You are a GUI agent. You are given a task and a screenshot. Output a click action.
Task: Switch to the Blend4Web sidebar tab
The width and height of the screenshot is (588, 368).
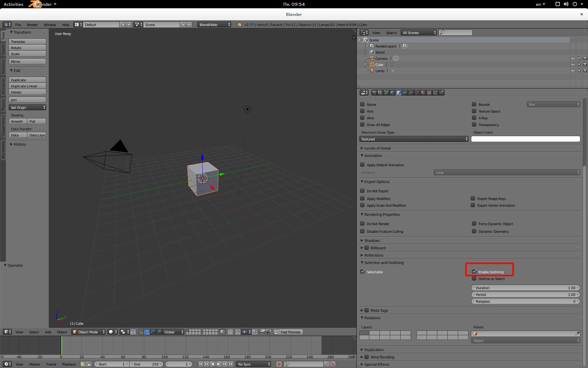3,150
